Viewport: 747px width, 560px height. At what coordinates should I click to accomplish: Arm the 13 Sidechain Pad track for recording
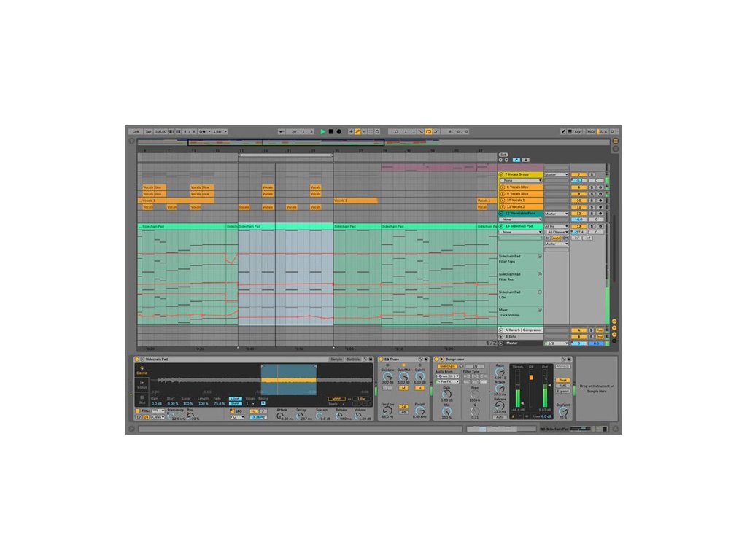pos(600,226)
